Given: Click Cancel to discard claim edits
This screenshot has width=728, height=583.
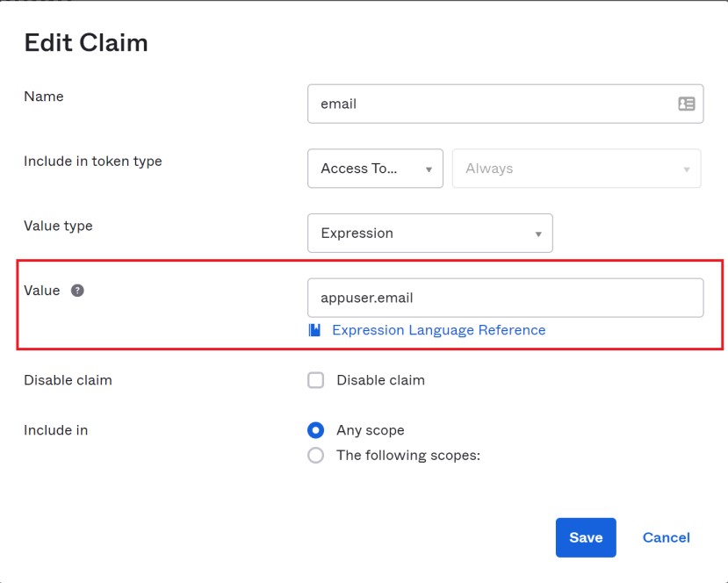Looking at the screenshot, I should point(666,537).
